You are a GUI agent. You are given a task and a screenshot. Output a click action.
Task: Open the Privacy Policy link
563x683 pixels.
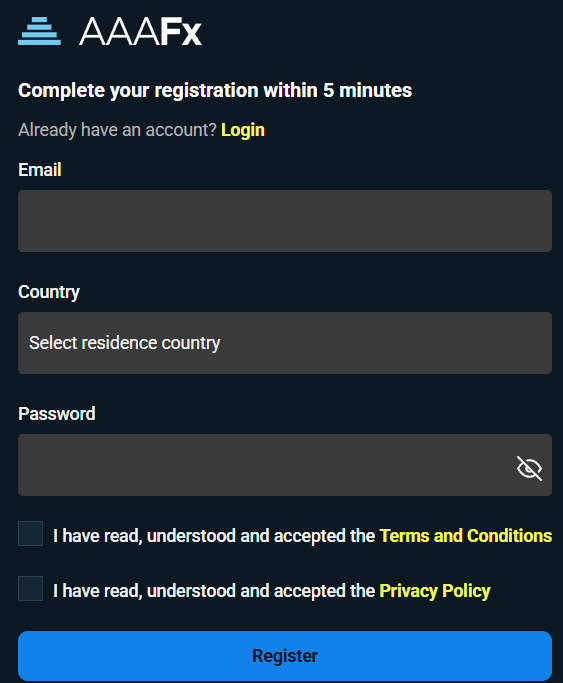click(435, 591)
